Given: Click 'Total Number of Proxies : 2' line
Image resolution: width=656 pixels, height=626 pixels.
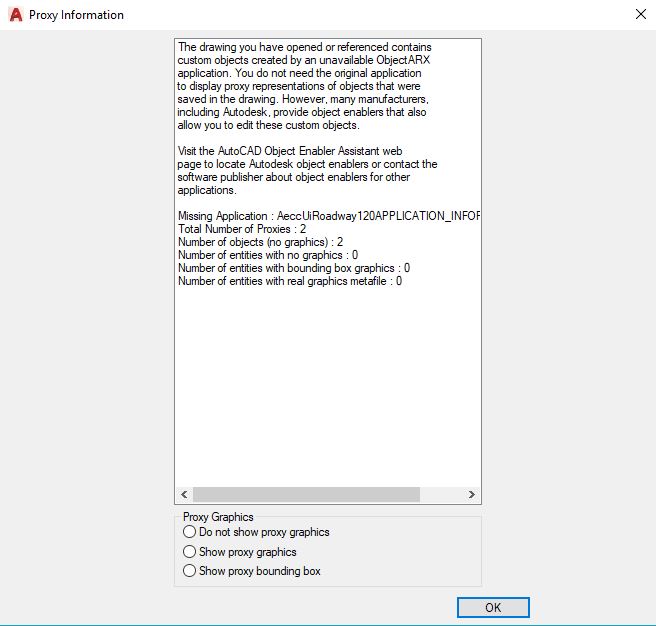Looking at the screenshot, I should click(242, 229).
